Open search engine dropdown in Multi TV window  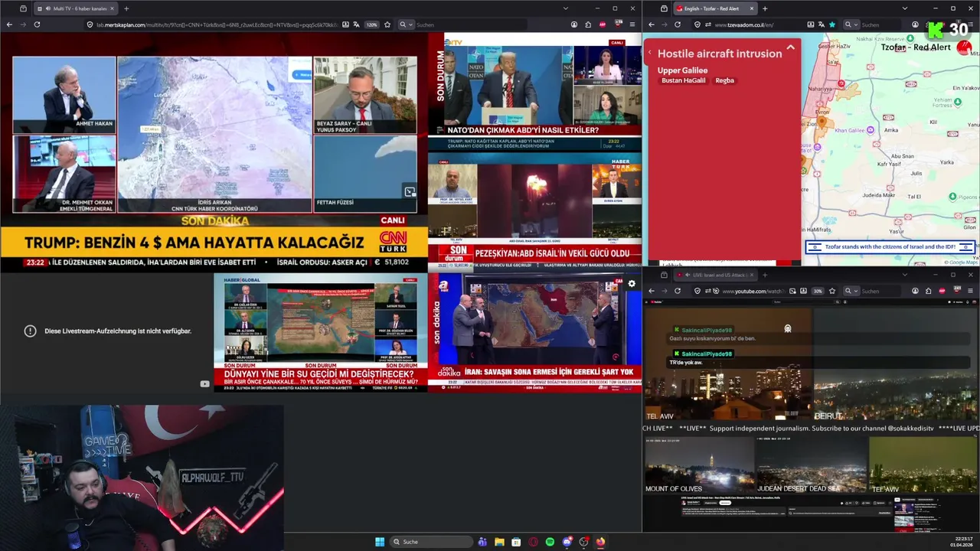pyautogui.click(x=406, y=24)
